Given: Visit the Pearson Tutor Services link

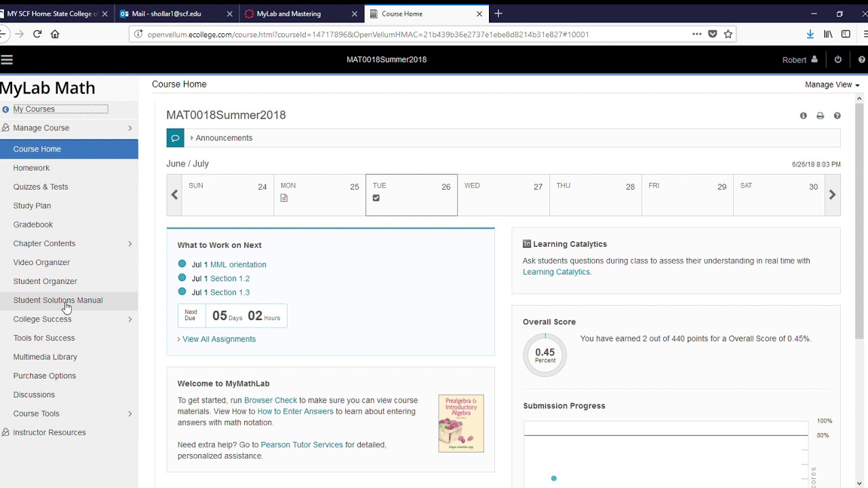Looking at the screenshot, I should click(x=302, y=445).
